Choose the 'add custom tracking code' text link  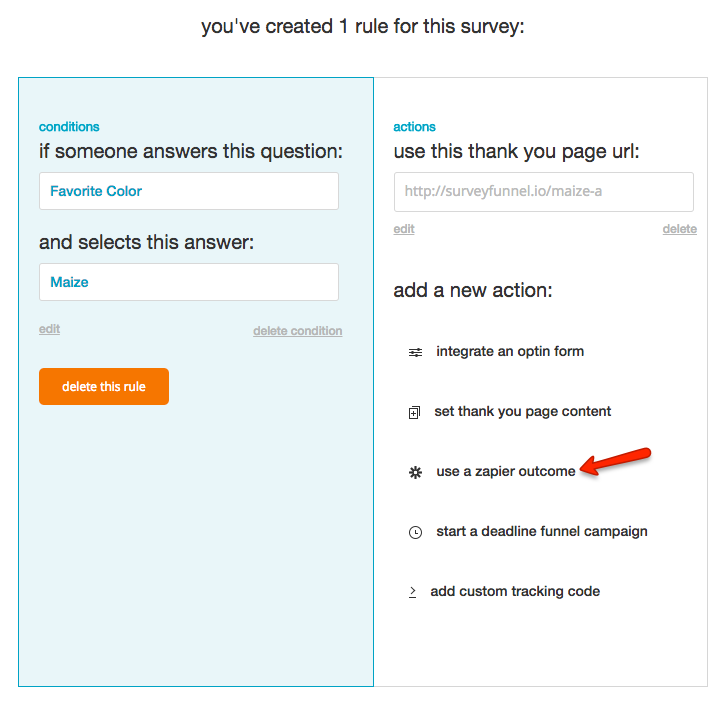(x=515, y=591)
